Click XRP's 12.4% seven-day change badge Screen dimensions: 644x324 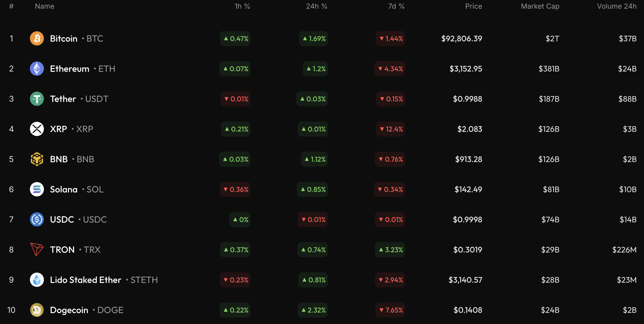click(x=391, y=129)
